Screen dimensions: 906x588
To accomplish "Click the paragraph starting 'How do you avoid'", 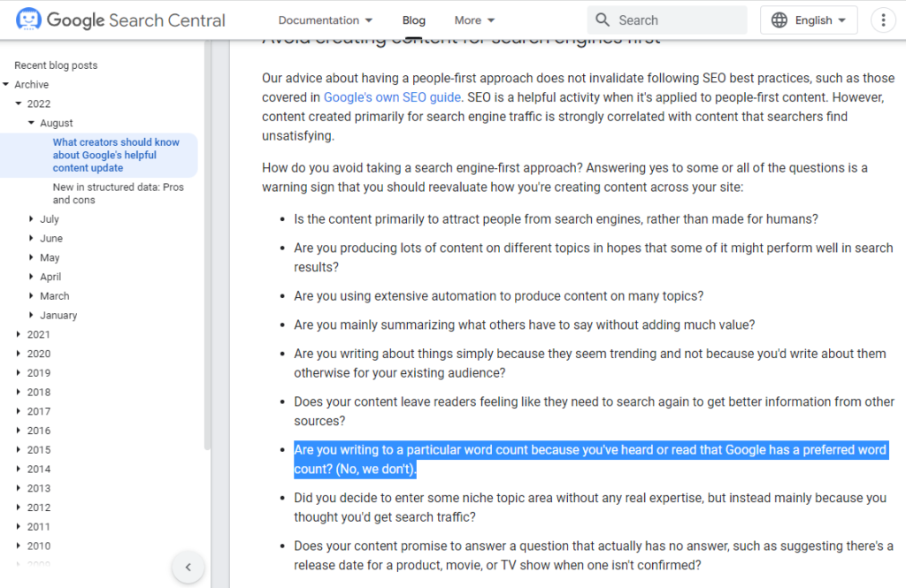I will (x=564, y=178).
